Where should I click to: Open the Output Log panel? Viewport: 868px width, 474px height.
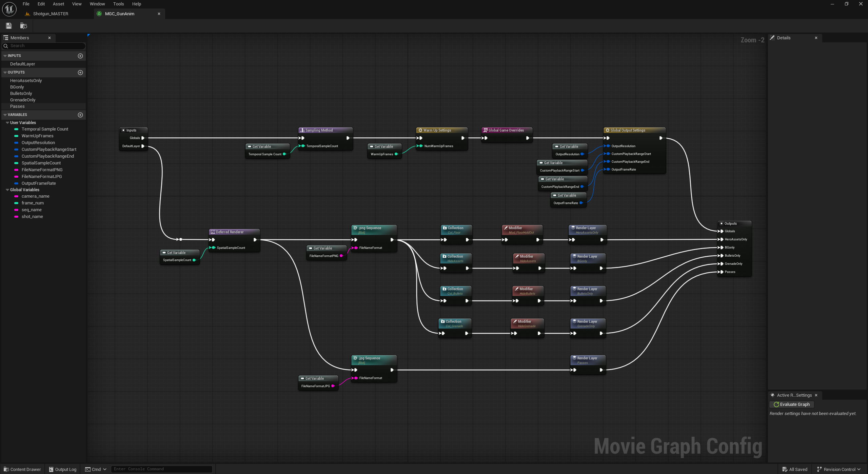(62, 469)
